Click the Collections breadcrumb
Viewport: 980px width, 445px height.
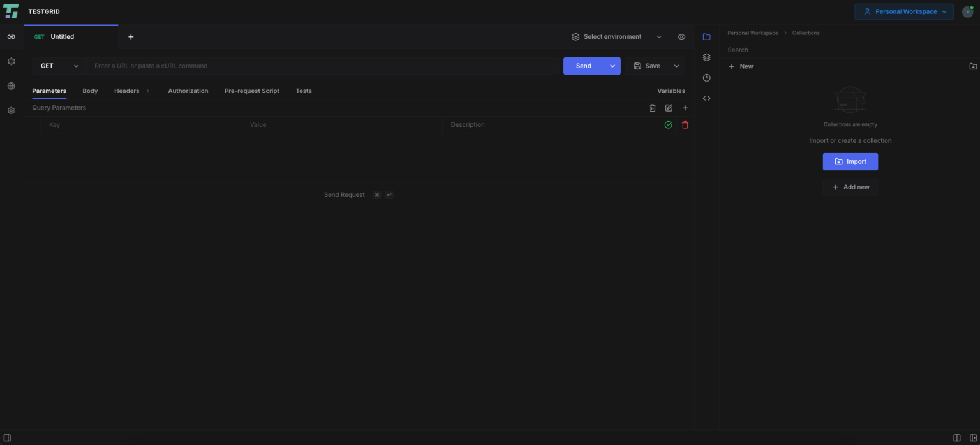[806, 33]
